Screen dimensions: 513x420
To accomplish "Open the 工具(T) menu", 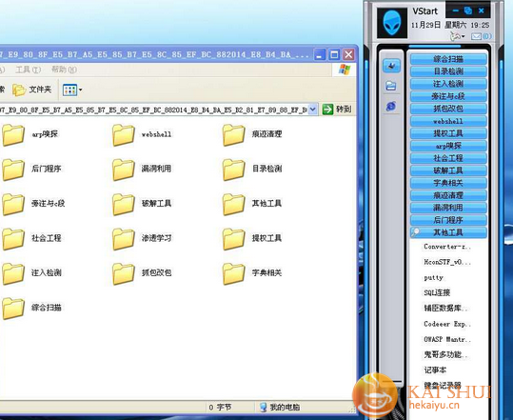I will coord(29,70).
